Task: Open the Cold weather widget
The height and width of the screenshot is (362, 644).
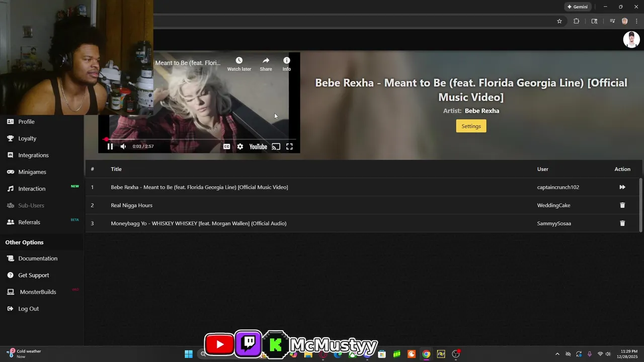Action: pos(24,353)
